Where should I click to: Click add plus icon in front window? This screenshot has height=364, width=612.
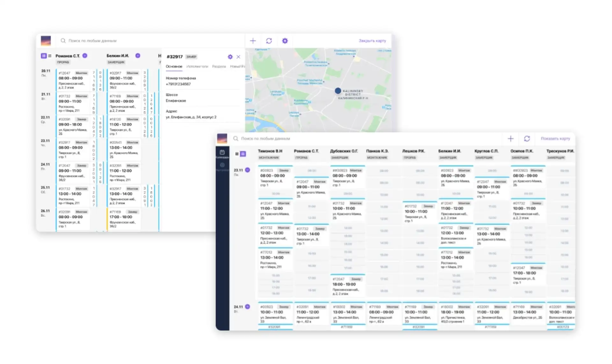click(511, 139)
